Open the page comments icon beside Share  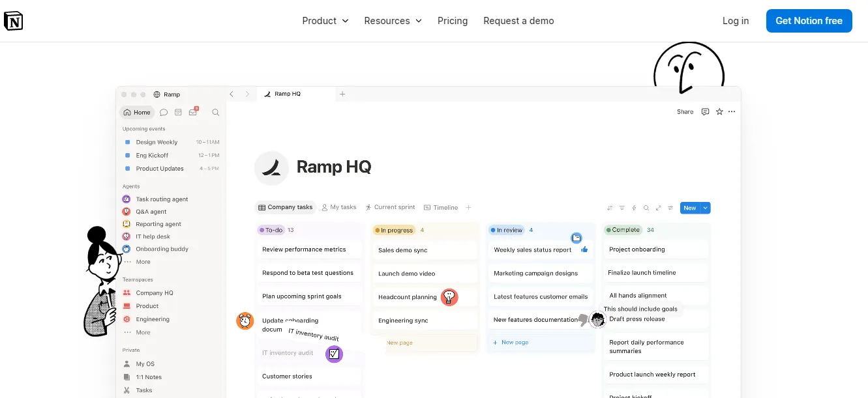705,112
